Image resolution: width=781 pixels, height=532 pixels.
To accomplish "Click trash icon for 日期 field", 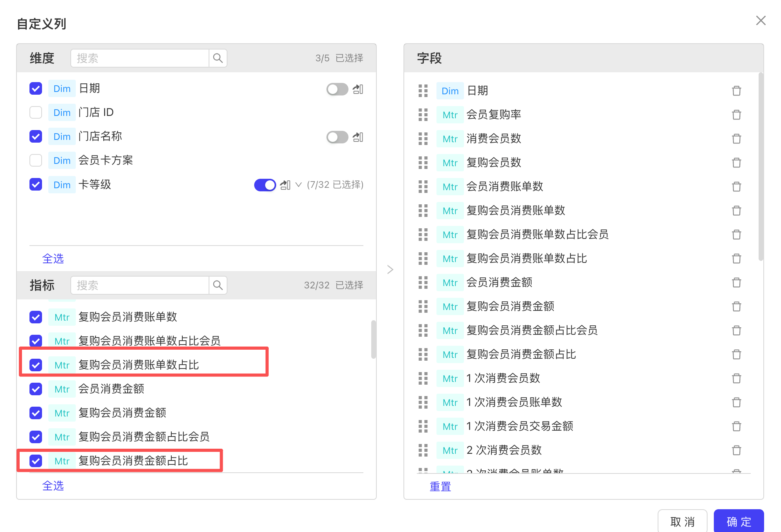I will tap(736, 91).
